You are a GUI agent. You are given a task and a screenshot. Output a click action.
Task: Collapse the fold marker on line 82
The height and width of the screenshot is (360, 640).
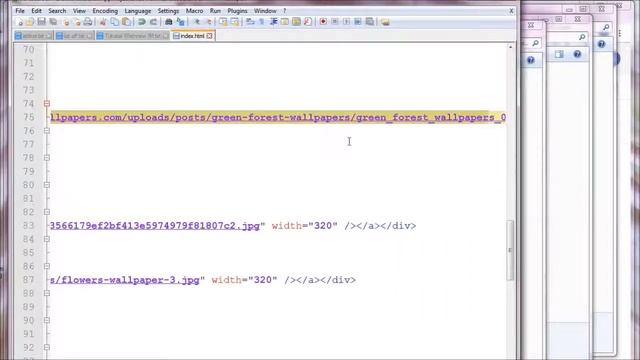coord(47,212)
